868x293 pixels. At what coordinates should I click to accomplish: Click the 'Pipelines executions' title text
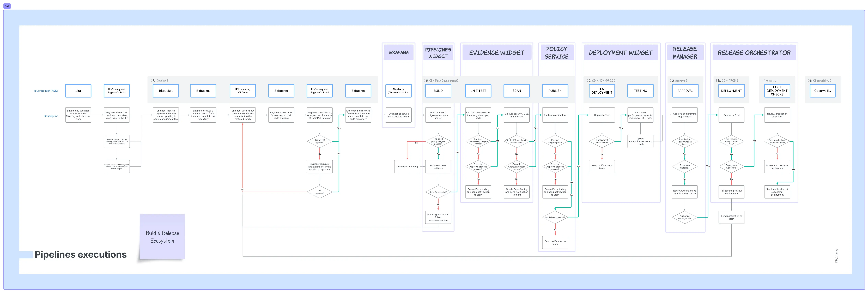click(x=81, y=255)
